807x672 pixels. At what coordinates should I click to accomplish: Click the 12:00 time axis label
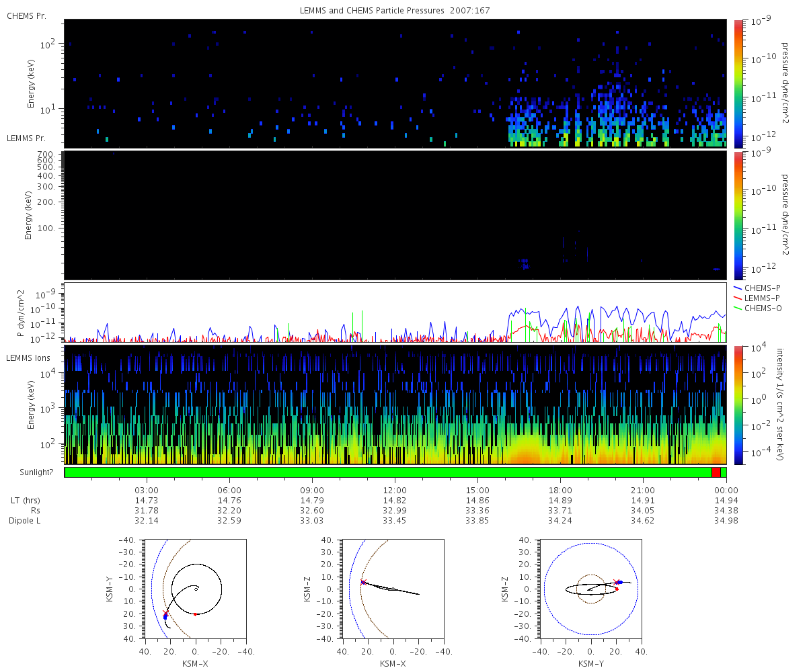(x=395, y=490)
